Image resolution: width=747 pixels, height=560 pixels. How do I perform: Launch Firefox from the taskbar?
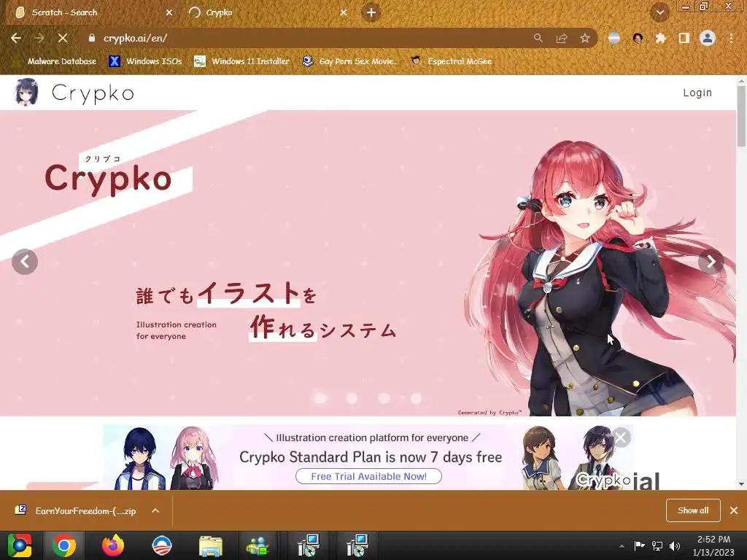(x=113, y=545)
